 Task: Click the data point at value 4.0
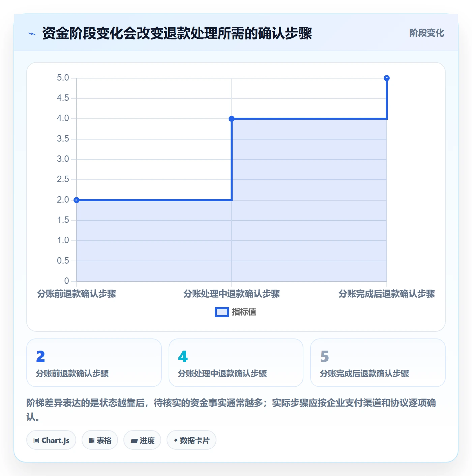232,119
